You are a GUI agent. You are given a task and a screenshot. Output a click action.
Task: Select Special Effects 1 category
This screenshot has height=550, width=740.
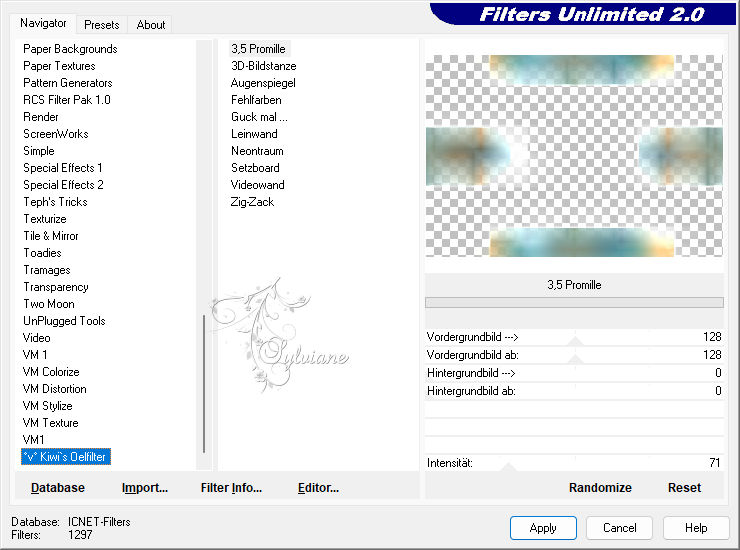[x=63, y=168]
